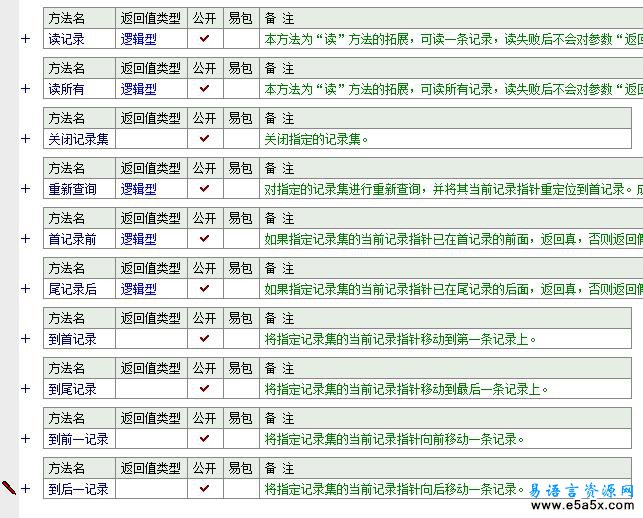Select method name cell 关闭记录集

click(x=79, y=139)
